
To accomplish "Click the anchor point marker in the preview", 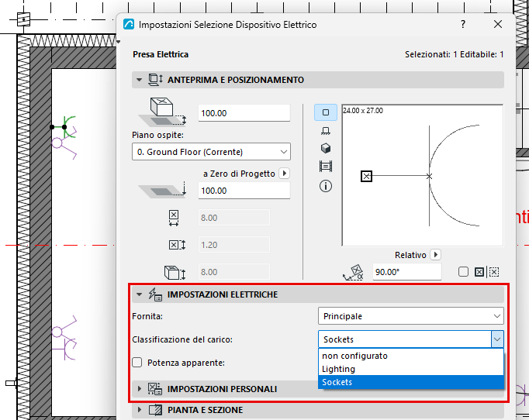I will [366, 177].
